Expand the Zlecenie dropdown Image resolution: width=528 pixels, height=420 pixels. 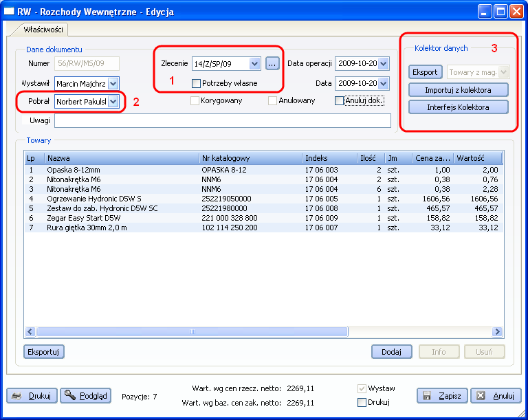pyautogui.click(x=254, y=63)
